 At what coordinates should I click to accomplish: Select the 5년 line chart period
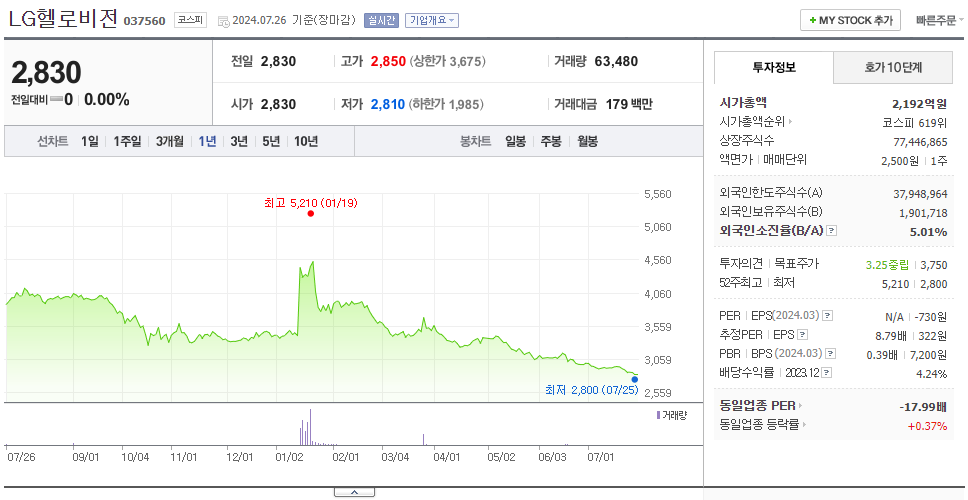271,141
